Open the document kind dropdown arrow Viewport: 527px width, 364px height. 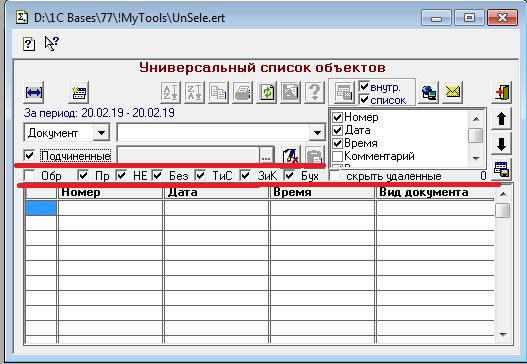point(317,133)
